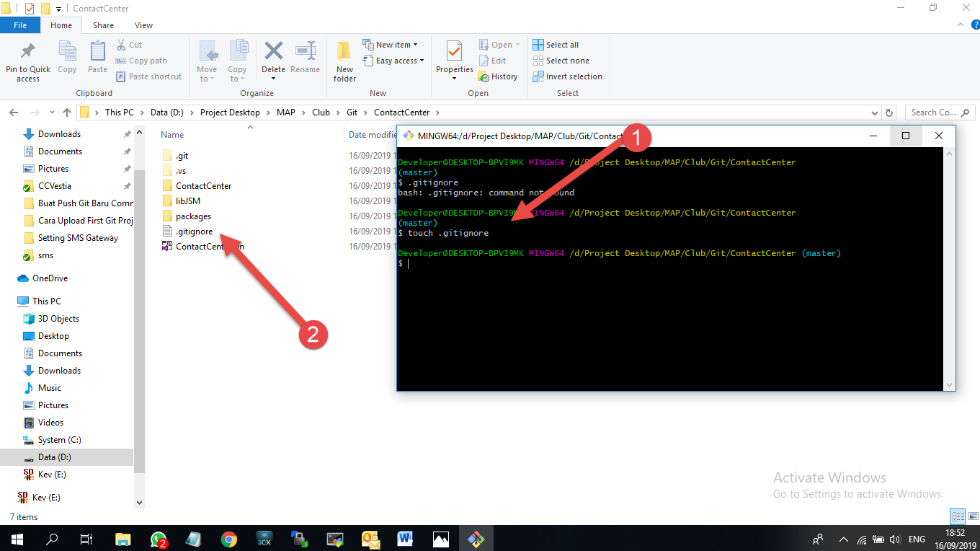980x551 pixels.
Task: Click Copy path in the ribbon
Action: pyautogui.click(x=141, y=61)
